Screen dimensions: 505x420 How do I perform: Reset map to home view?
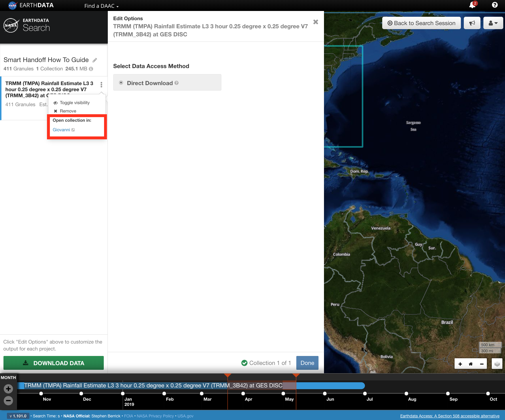(x=471, y=364)
